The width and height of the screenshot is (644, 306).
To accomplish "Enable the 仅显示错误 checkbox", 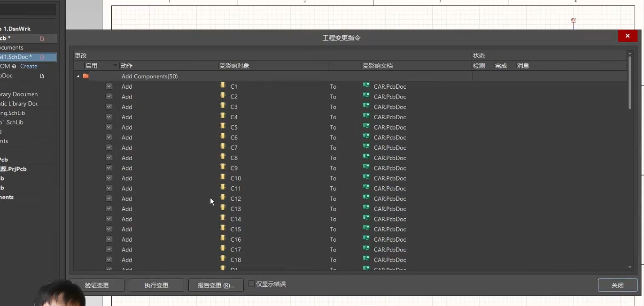I will (x=251, y=284).
